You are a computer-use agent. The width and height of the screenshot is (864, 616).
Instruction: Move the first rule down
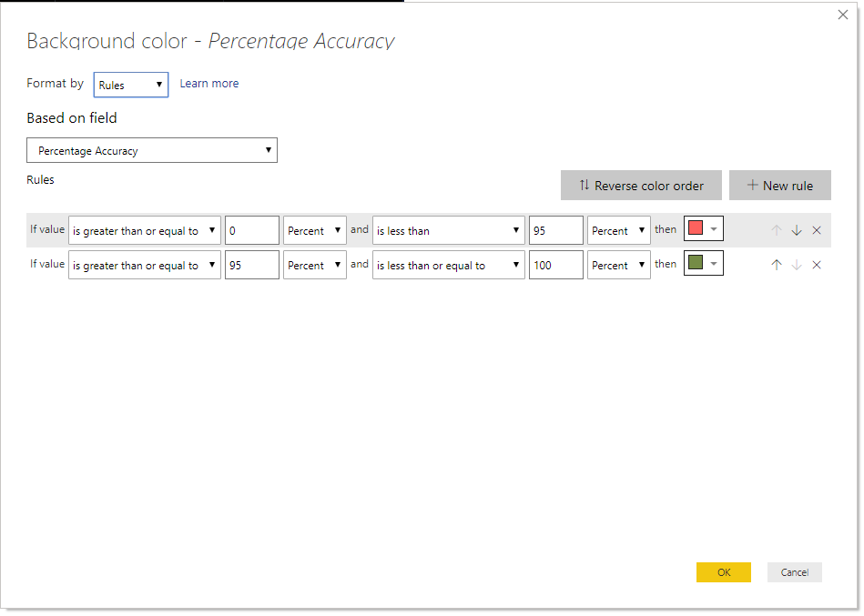(x=797, y=230)
